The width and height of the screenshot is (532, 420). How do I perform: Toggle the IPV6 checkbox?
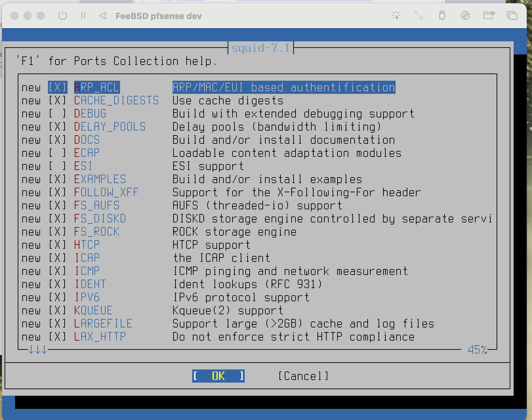58,298
